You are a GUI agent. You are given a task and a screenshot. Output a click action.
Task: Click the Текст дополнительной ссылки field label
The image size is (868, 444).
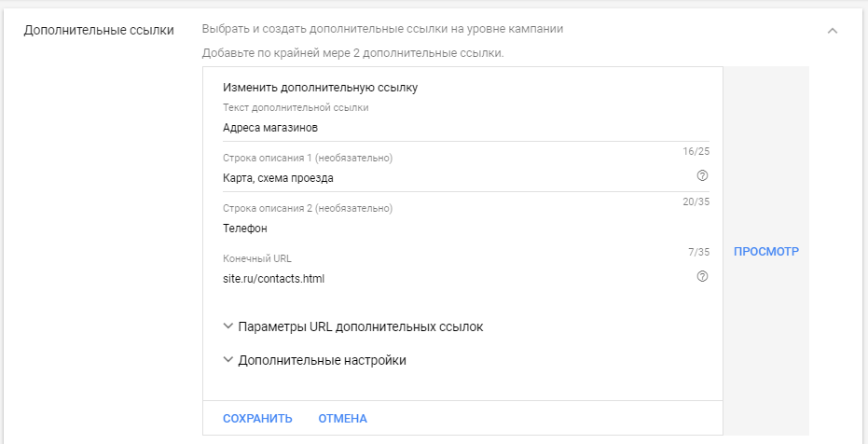pos(296,107)
